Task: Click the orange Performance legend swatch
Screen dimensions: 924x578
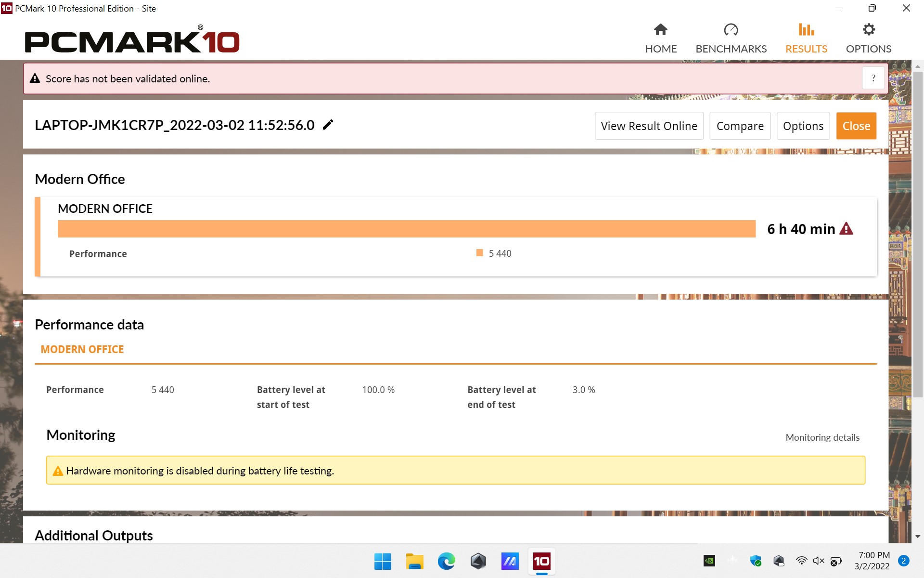Action: pos(479,253)
